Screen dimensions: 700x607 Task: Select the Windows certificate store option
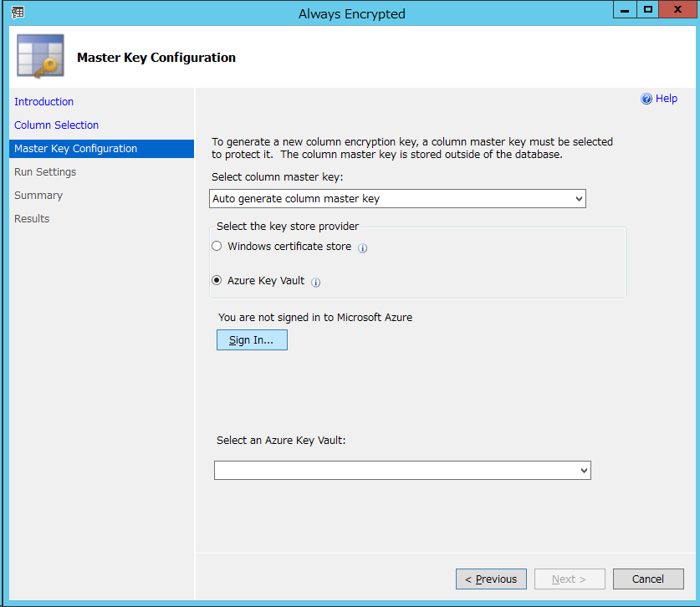click(216, 246)
